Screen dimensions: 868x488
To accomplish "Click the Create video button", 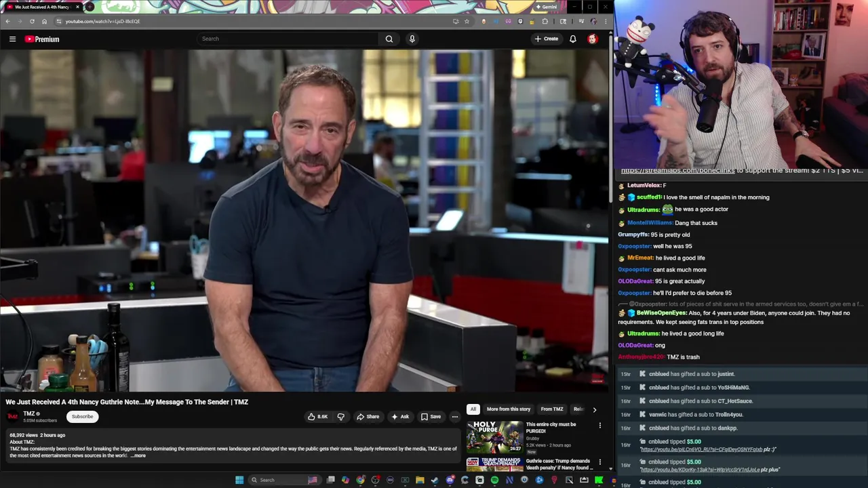I will point(547,39).
